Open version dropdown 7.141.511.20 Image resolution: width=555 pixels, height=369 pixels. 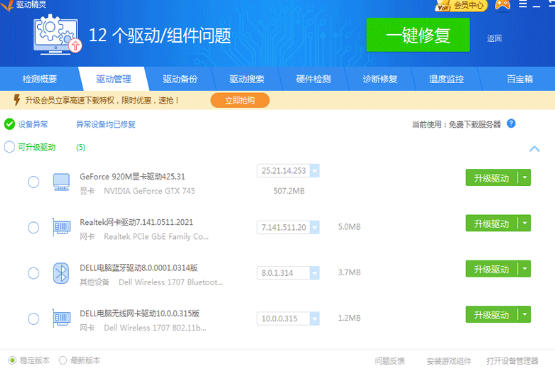[x=314, y=227]
